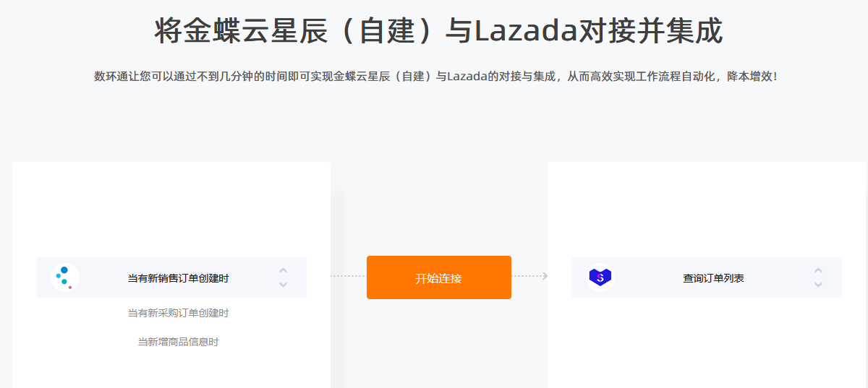868x388 pixels.
Task: Click the empty area above the Lazada action row
Action: tap(707, 210)
